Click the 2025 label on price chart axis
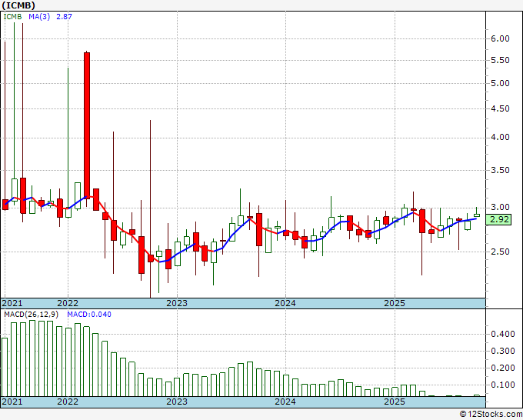523x420 pixels. click(395, 303)
